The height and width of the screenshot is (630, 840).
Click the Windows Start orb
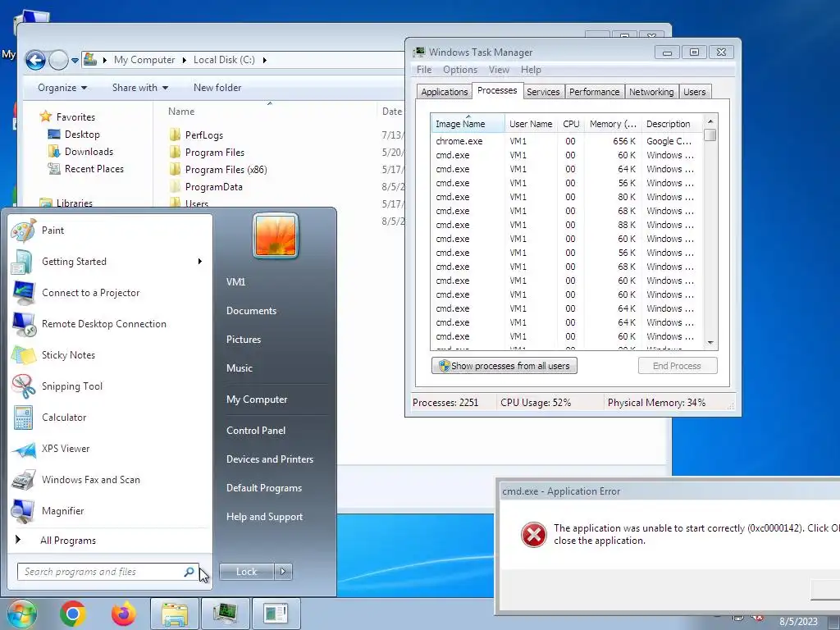[21, 614]
